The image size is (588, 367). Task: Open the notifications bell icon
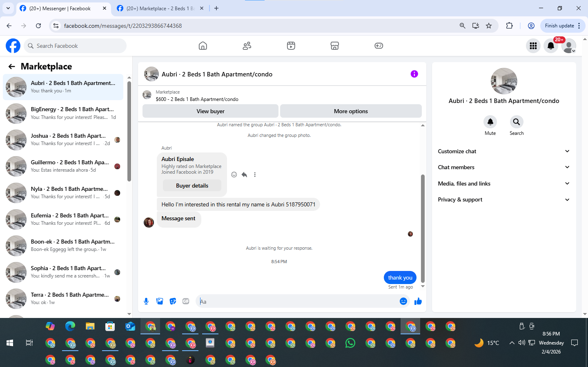(551, 46)
